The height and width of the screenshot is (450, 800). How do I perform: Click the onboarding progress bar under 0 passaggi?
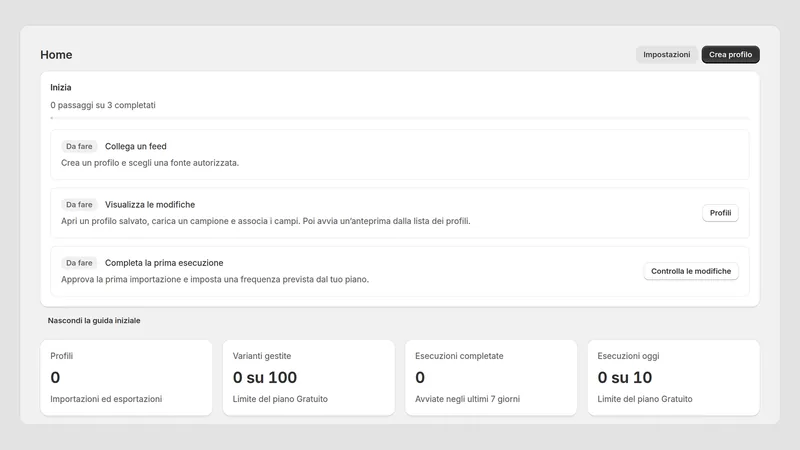pos(399,118)
